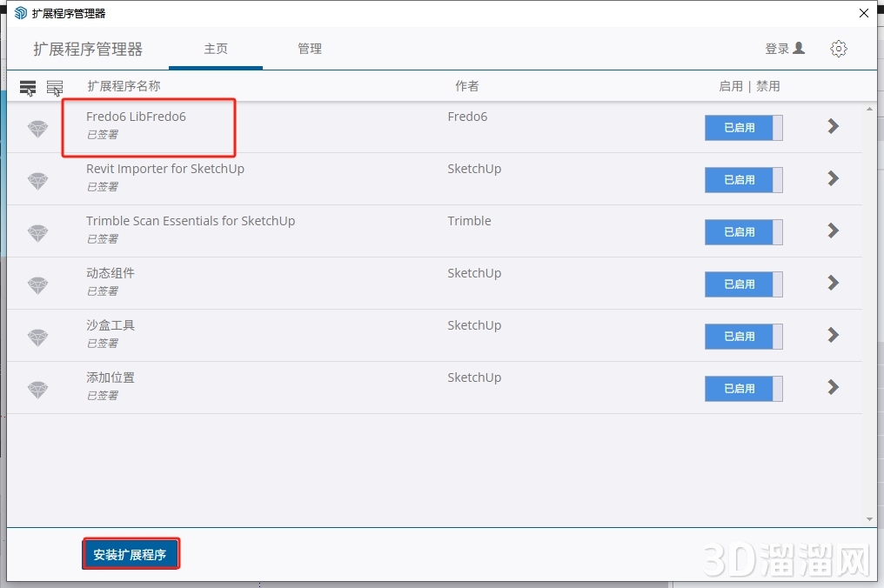Switch to the 管理 tab
884x588 pixels.
point(310,49)
